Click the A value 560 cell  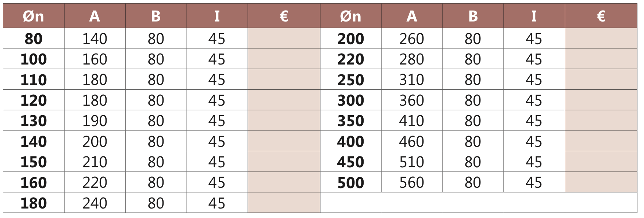click(x=412, y=182)
